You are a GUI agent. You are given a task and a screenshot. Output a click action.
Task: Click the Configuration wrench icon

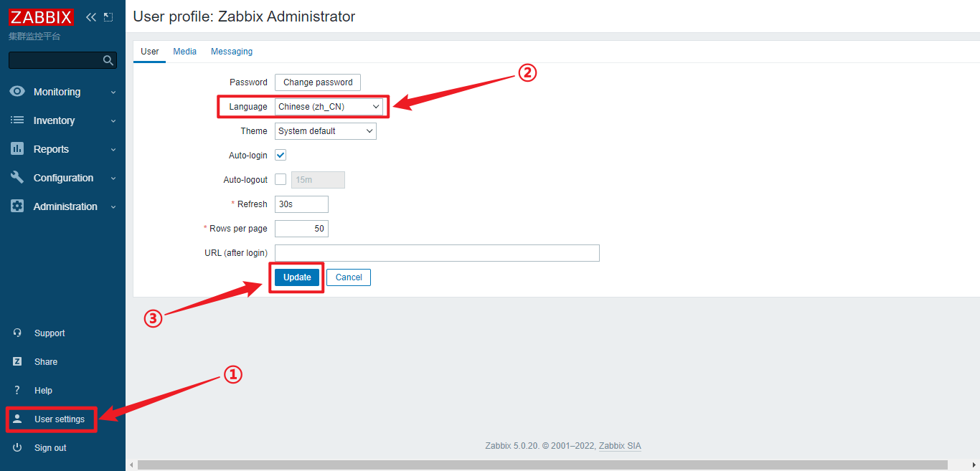[x=17, y=178]
